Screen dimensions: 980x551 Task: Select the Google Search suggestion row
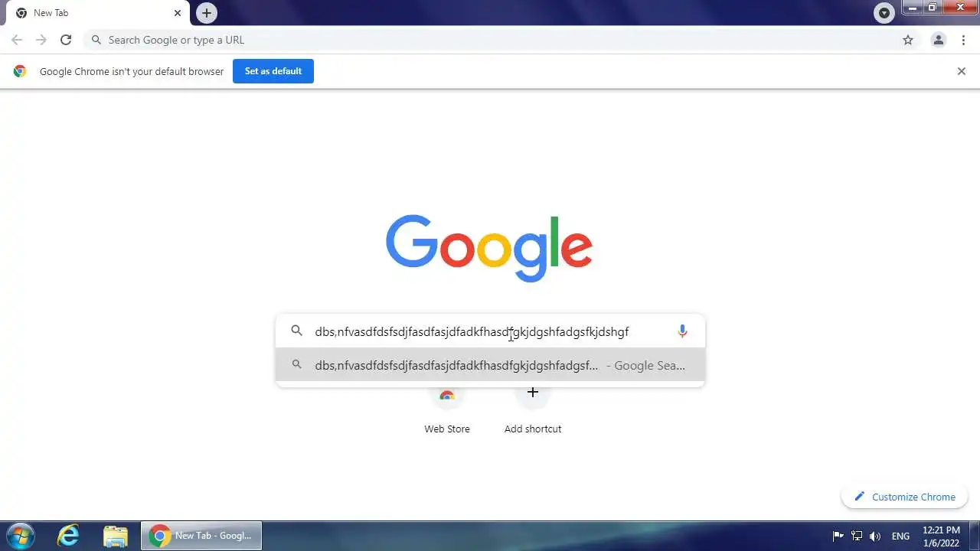coord(490,365)
